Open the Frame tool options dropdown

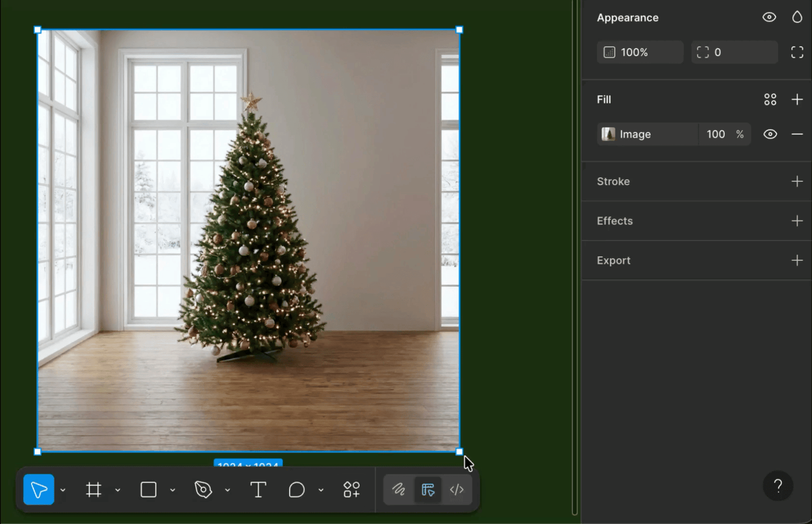pyautogui.click(x=118, y=490)
